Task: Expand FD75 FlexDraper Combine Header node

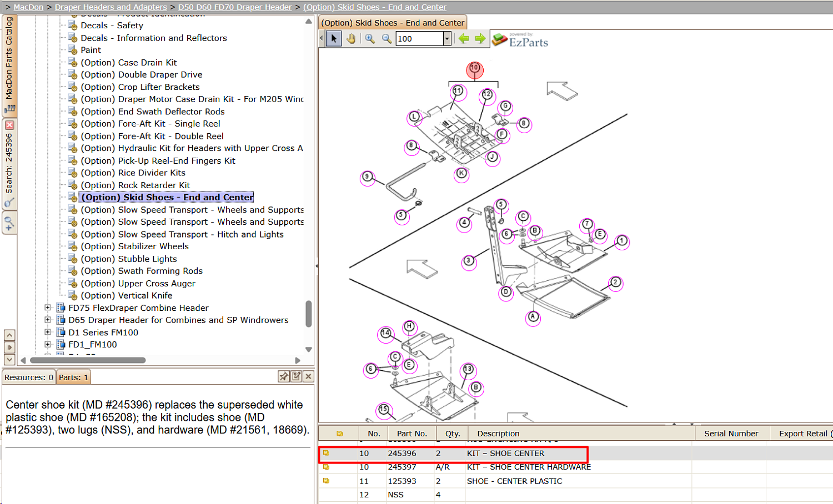Action: click(48, 308)
